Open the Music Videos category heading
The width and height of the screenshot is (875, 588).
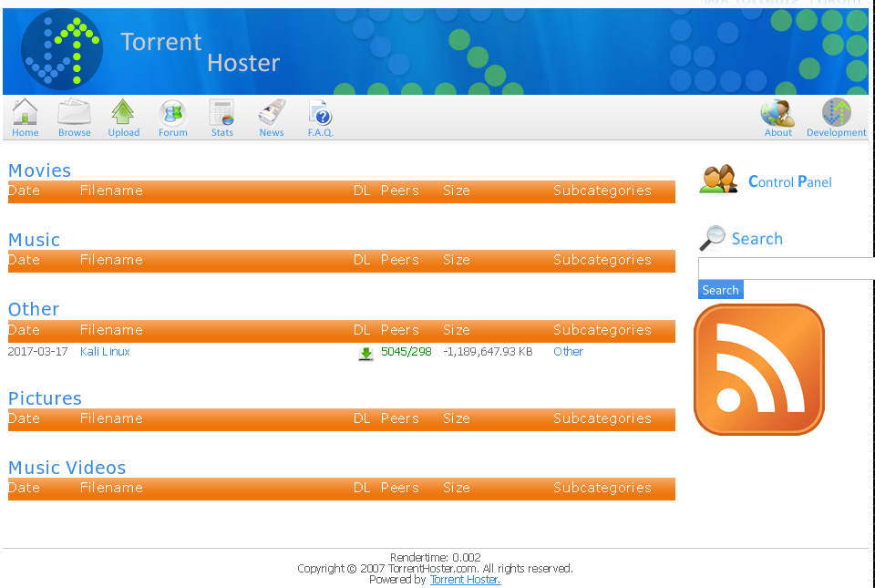coord(67,468)
